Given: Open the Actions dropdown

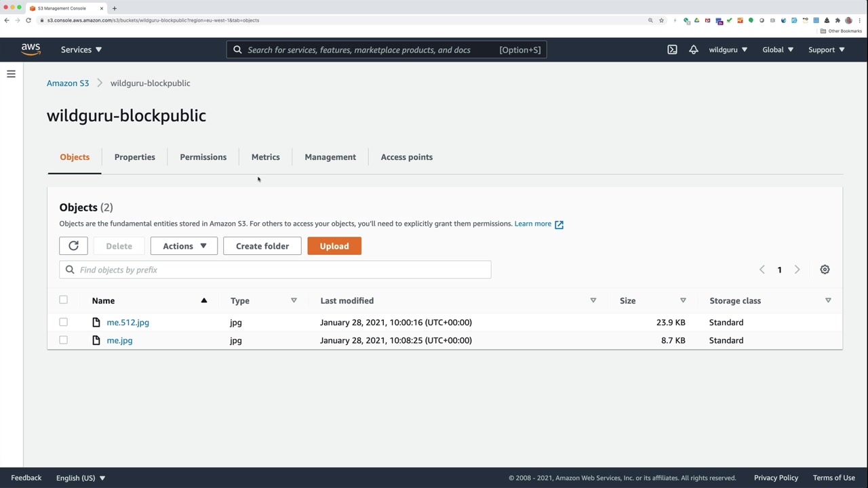Looking at the screenshot, I should 184,246.
